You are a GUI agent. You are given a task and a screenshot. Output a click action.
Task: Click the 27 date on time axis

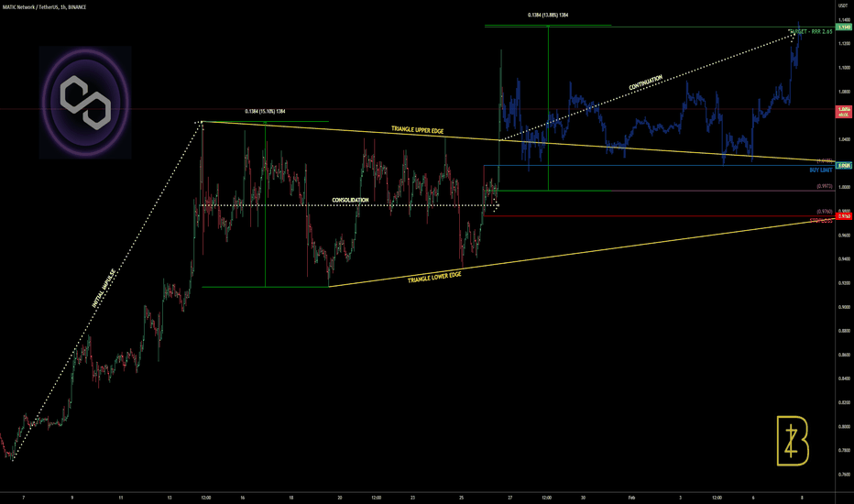509,498
